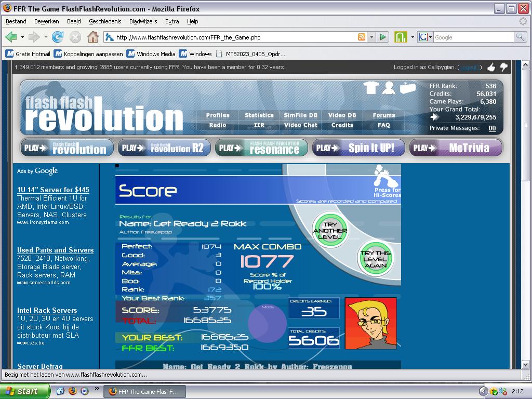Click the Google search input field
The width and height of the screenshot is (532, 399).
click(474, 37)
